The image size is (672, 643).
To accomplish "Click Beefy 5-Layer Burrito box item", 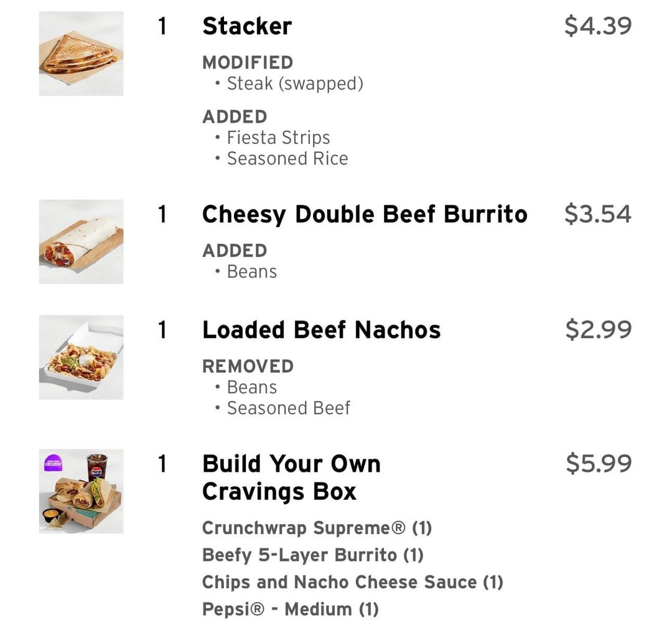I will [313, 555].
